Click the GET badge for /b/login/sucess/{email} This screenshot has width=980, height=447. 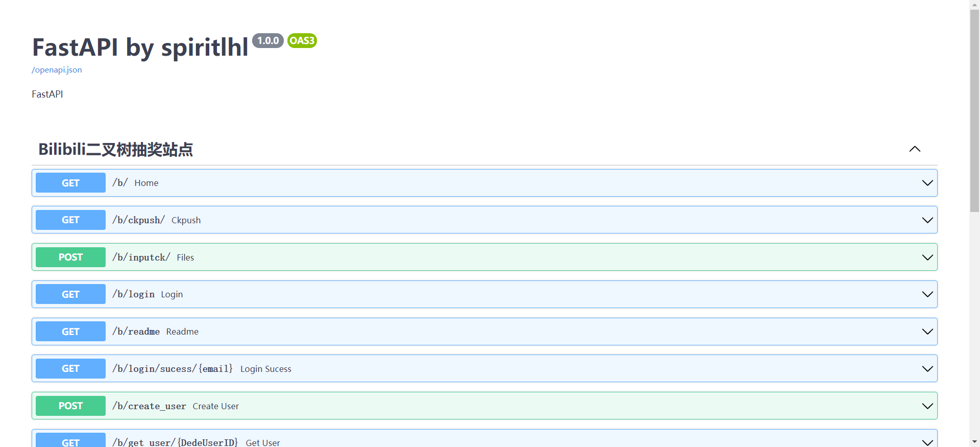70,369
